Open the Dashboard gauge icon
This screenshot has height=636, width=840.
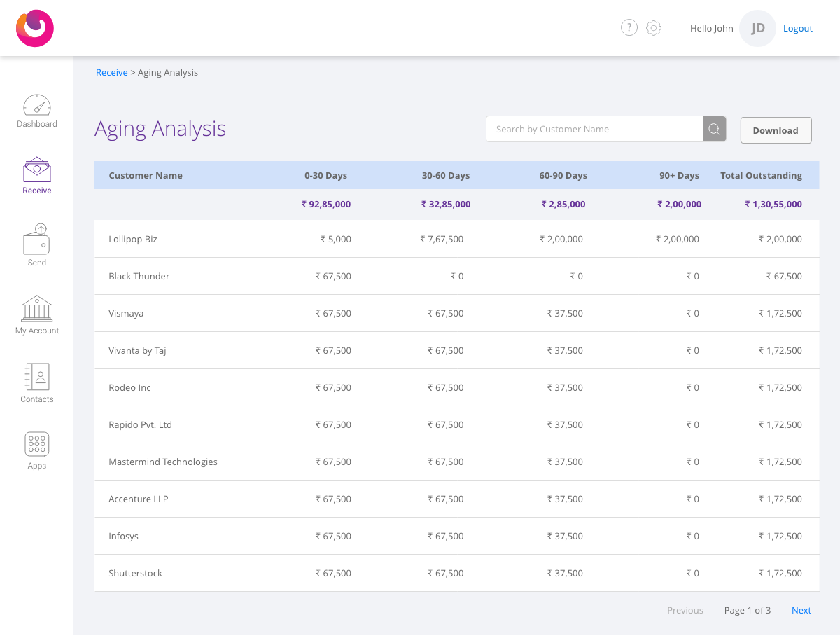pos(37,105)
